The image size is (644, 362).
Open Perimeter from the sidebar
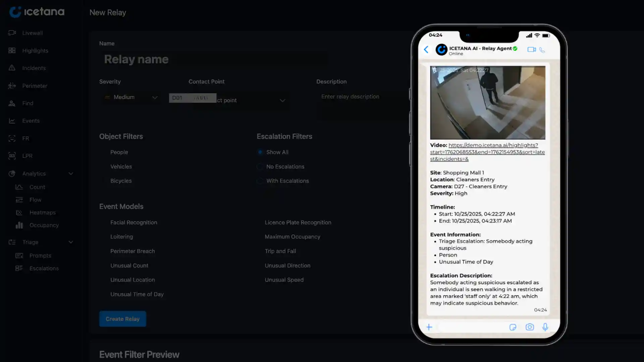35,86
